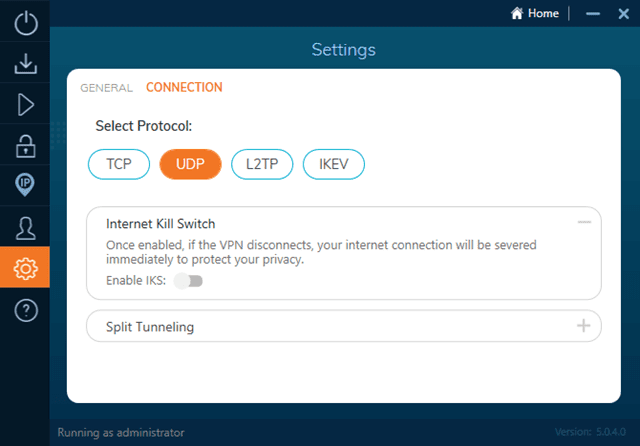Click the Home house icon
This screenshot has width=640, height=446.
pyautogui.click(x=517, y=14)
